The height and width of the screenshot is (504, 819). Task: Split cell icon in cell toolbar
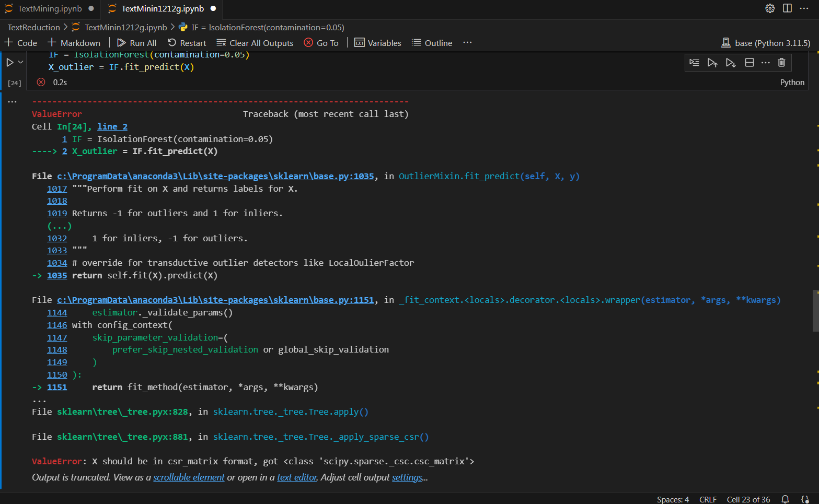tap(749, 63)
